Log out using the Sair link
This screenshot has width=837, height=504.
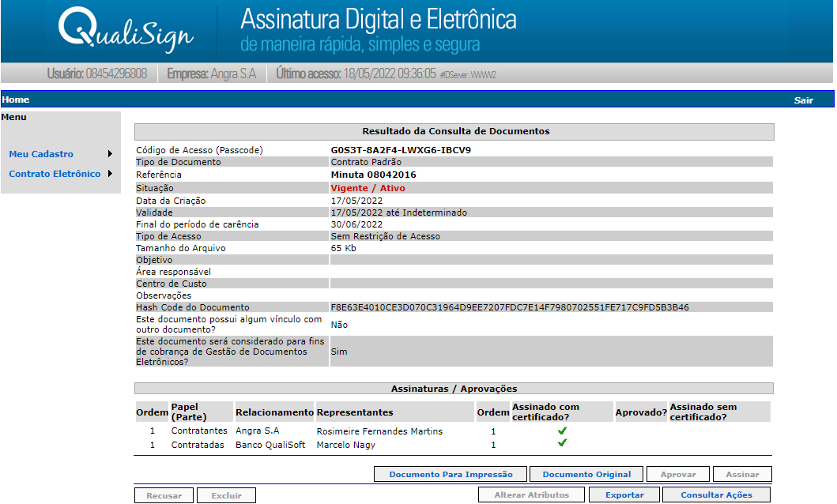(x=803, y=100)
